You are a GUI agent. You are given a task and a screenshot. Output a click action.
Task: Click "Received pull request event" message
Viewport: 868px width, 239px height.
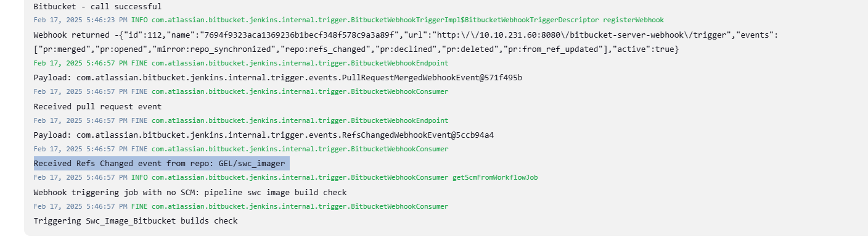97,107
